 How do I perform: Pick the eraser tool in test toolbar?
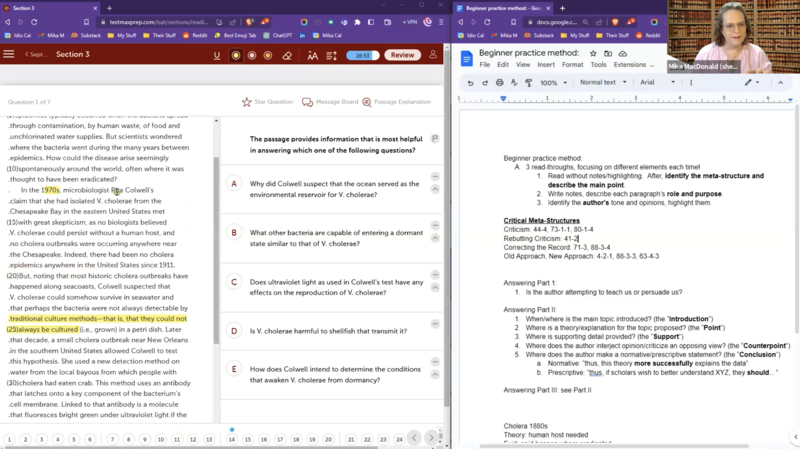coord(288,55)
